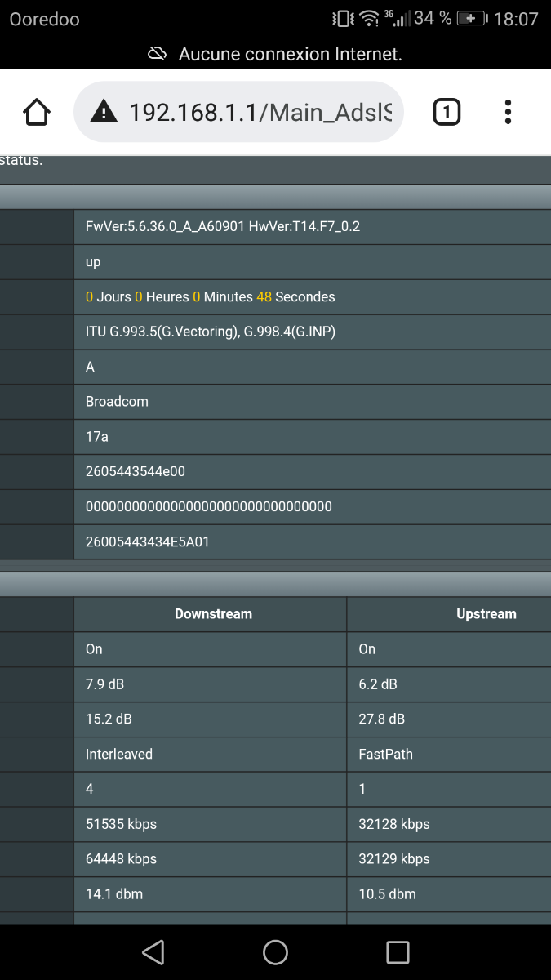The height and width of the screenshot is (980, 551).
Task: Tap the Android home circle button
Action: tap(275, 952)
